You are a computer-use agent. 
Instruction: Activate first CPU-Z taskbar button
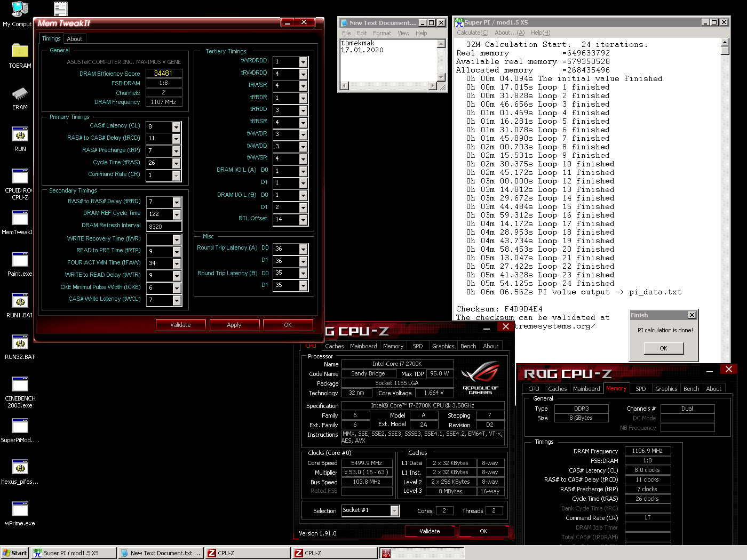point(248,553)
